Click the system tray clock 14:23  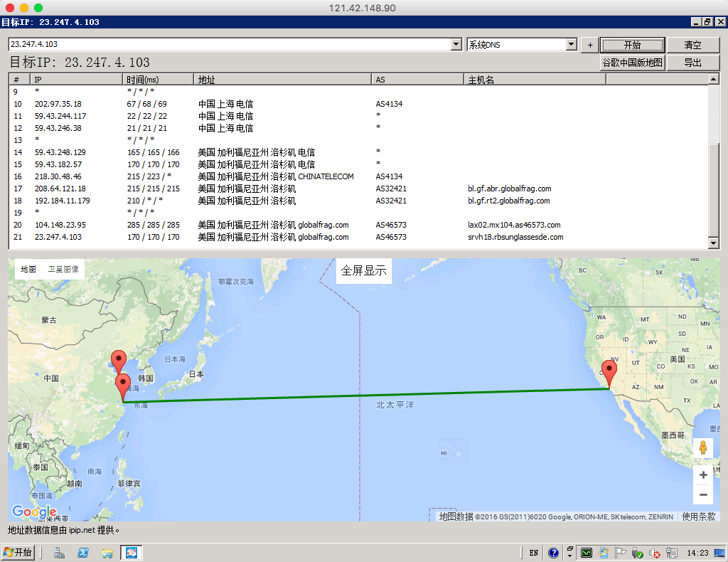(x=698, y=553)
